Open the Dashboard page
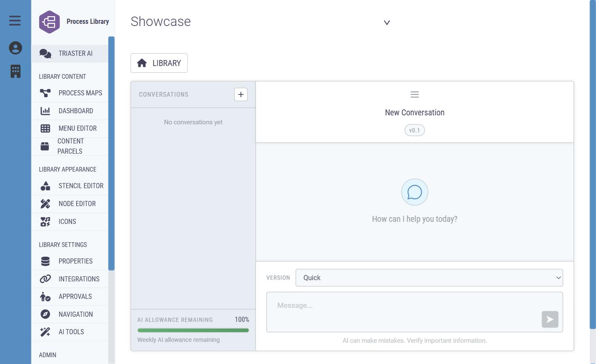This screenshot has height=364, width=596. 70,111
